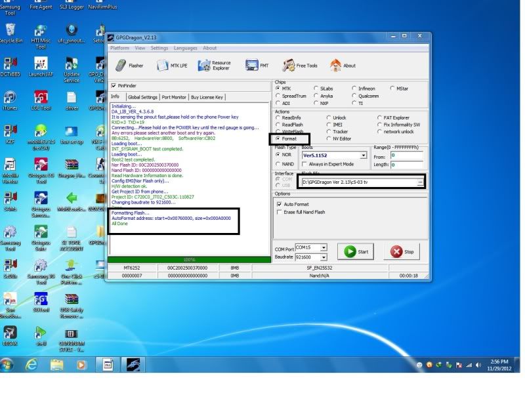Browse for a flash file
Viewport: 525px width, 420px height.
click(x=420, y=182)
